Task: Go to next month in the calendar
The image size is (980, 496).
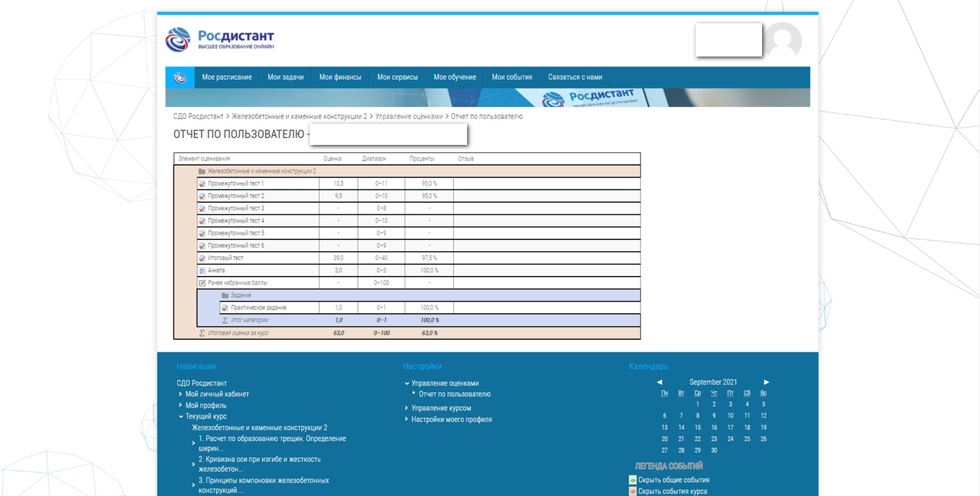Action: point(766,382)
